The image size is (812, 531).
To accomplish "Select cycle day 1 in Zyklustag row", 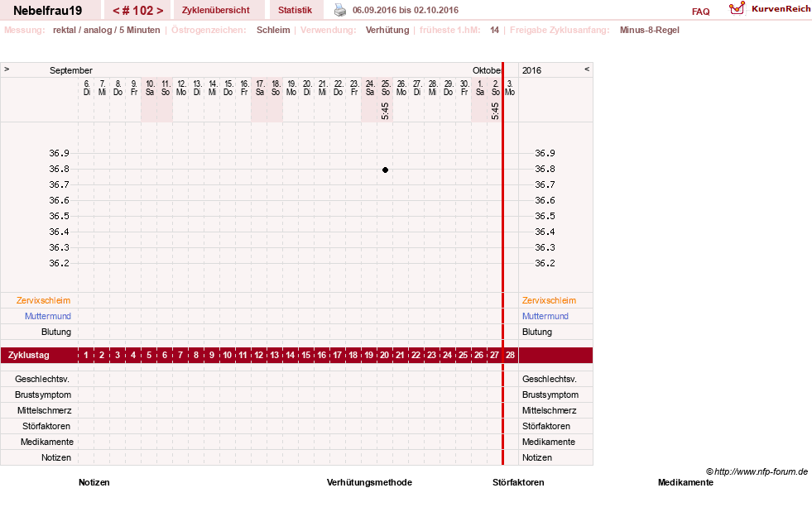I will point(86,355).
